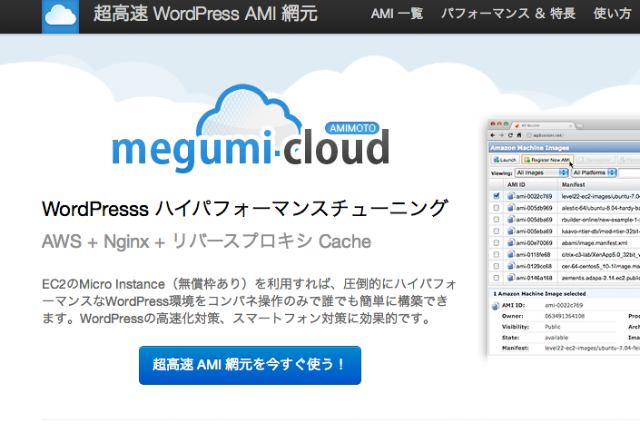This screenshot has height=433, width=640.
Task: Click the 超高速 WordPress AMI 網元 site title
Action: coord(205,13)
